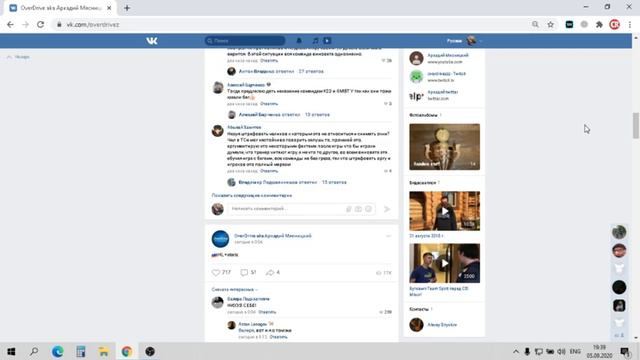Click the back-to-top link at left

pyautogui.click(x=19, y=57)
